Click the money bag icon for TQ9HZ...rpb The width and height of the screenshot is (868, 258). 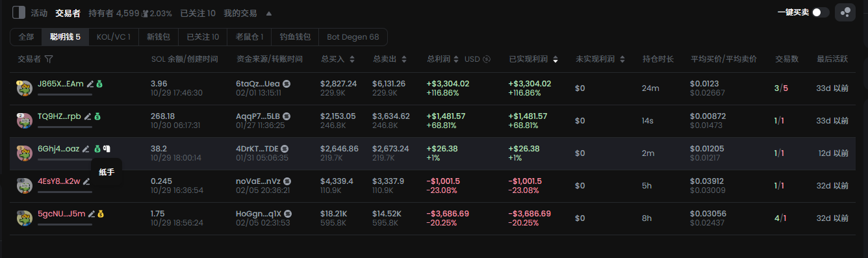pos(97,116)
